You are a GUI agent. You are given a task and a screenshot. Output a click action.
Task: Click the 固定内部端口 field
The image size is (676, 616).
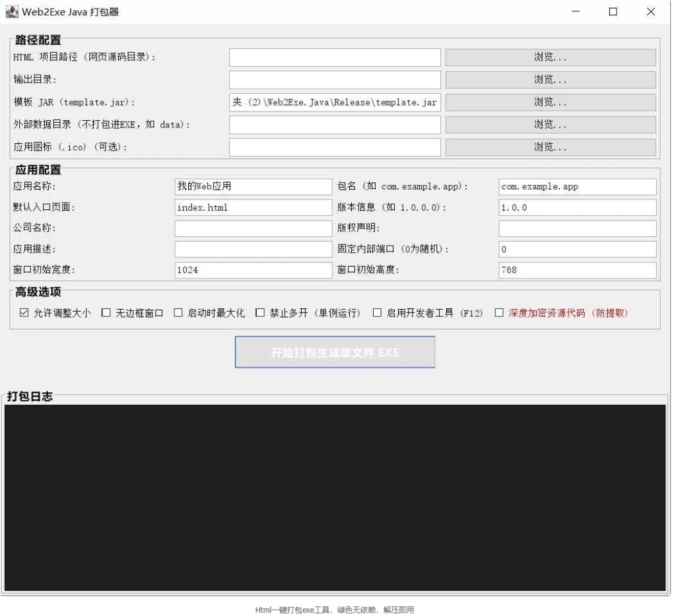tap(578, 249)
